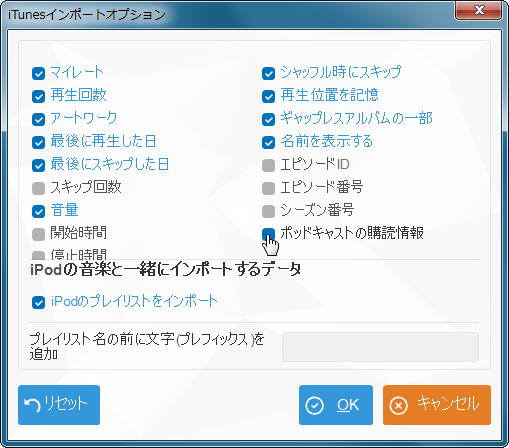Screen dimensions: 509x448
Task: Uncheck 名前を表示する checkbox
Action: tap(268, 143)
